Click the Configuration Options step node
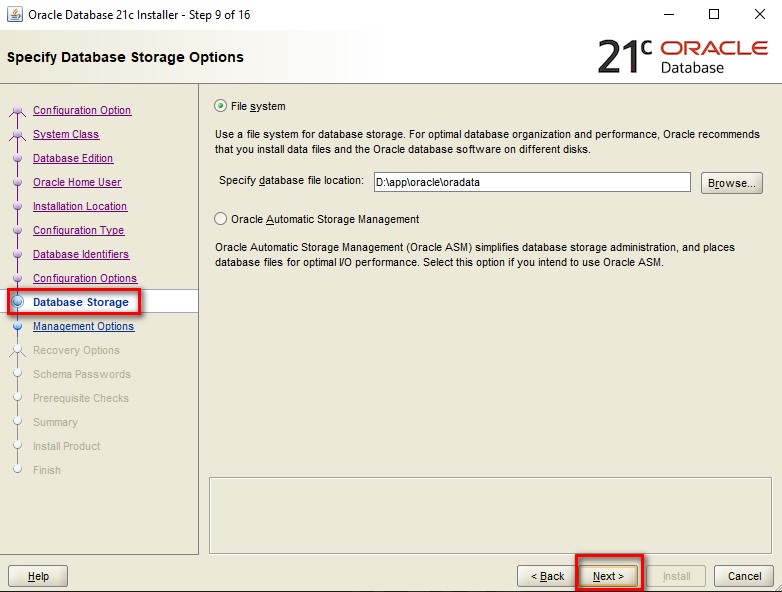Viewport: 782px width, 592px height. [17, 278]
